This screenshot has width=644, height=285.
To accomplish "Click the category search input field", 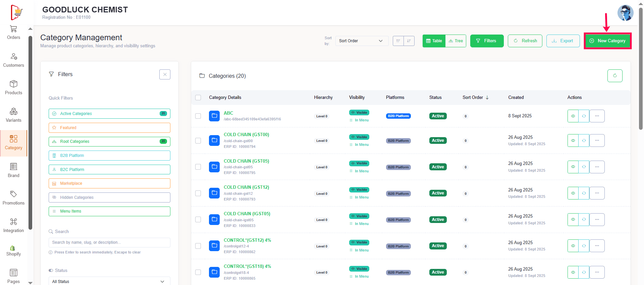I will 109,242.
